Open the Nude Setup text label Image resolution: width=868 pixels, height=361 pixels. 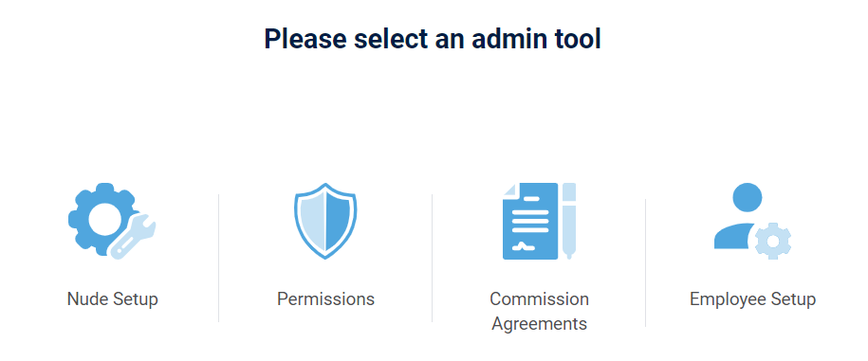(112, 299)
